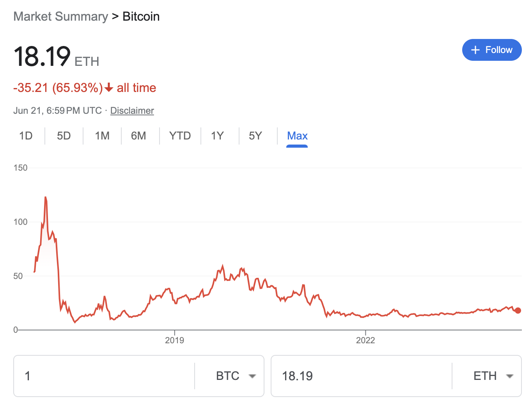Image resolution: width=532 pixels, height=406 pixels.
Task: Go to Market Summary breadcrumb
Action: pyautogui.click(x=60, y=16)
